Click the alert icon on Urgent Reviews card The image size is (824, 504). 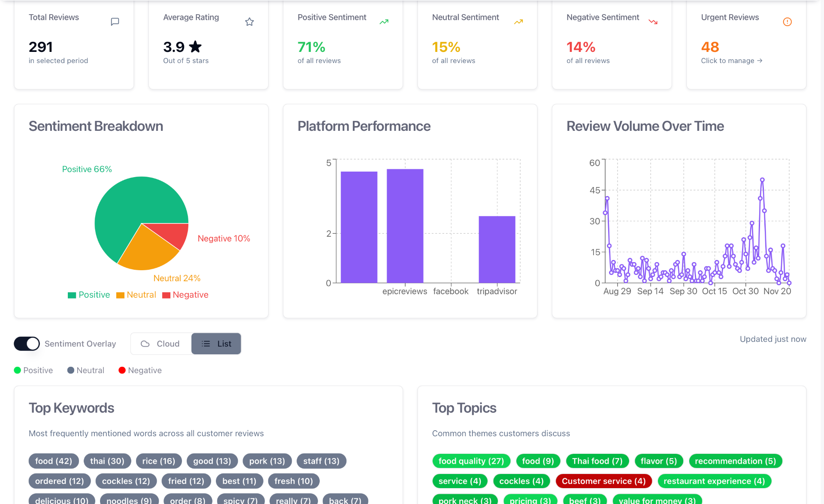pyautogui.click(x=788, y=21)
